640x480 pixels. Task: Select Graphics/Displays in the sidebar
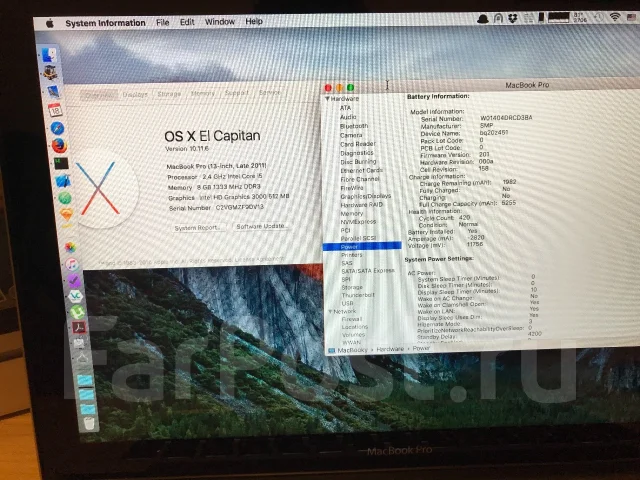coord(366,196)
